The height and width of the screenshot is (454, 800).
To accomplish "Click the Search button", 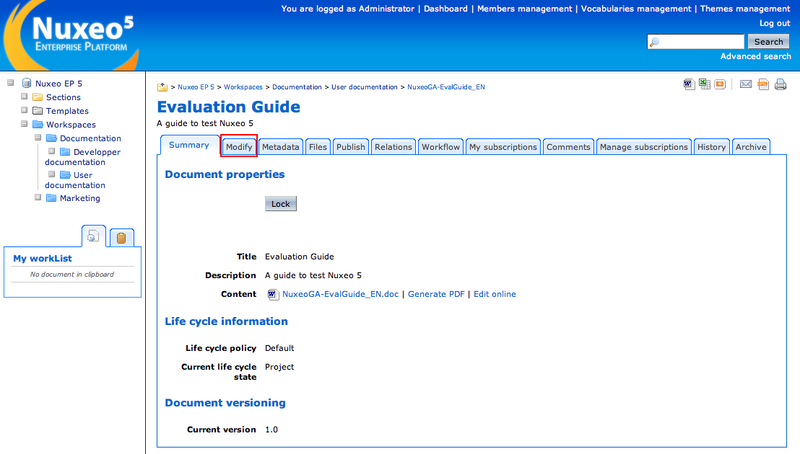I will click(x=768, y=41).
